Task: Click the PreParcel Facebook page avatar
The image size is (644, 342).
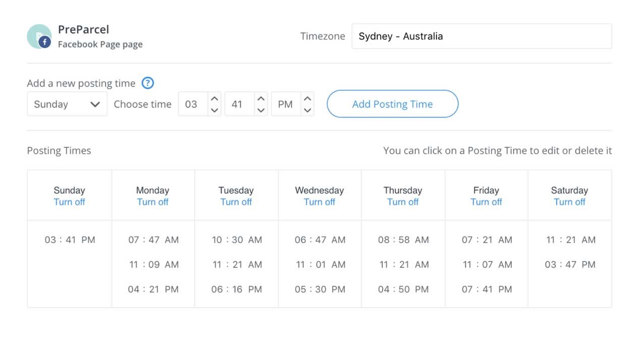Action: pos(39,37)
